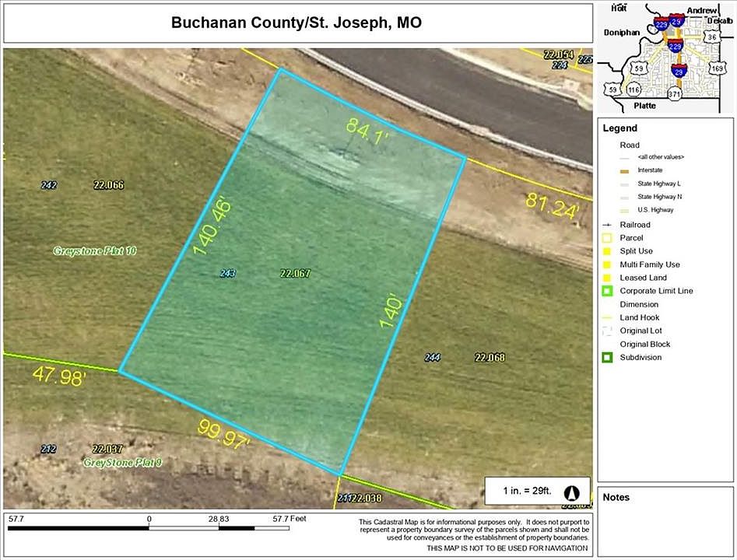Click the 99.97' dimension label

click(x=225, y=435)
